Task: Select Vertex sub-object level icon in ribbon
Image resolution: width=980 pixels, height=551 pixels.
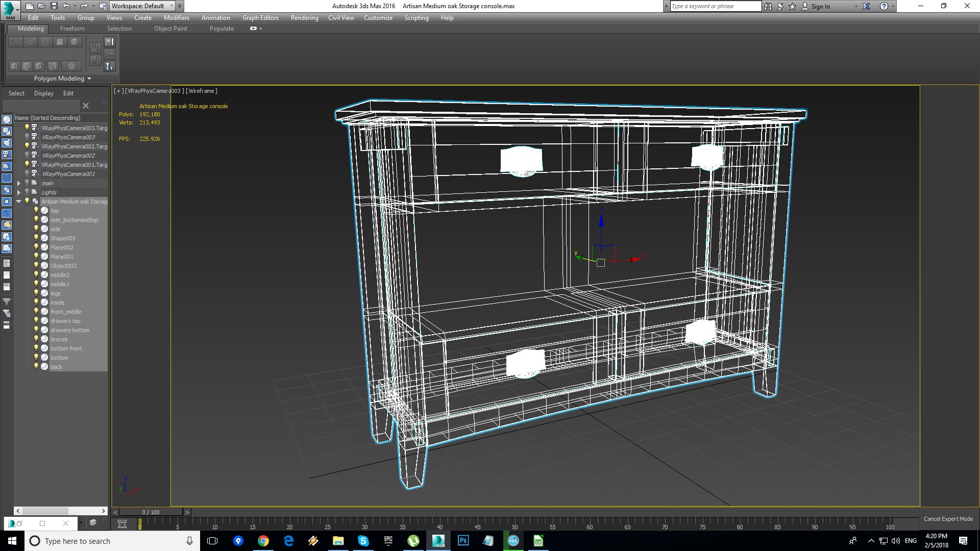Action: pyautogui.click(x=15, y=42)
